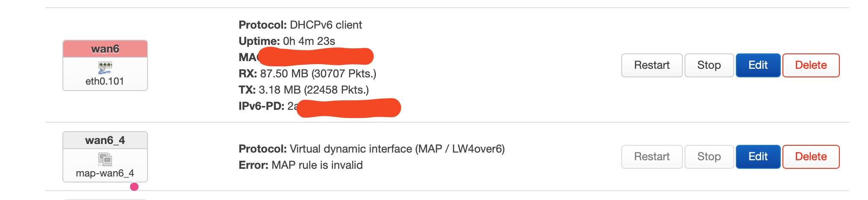The width and height of the screenshot is (868, 200).
Task: Edit the wan6 DHCPv6 interface
Action: click(x=758, y=65)
